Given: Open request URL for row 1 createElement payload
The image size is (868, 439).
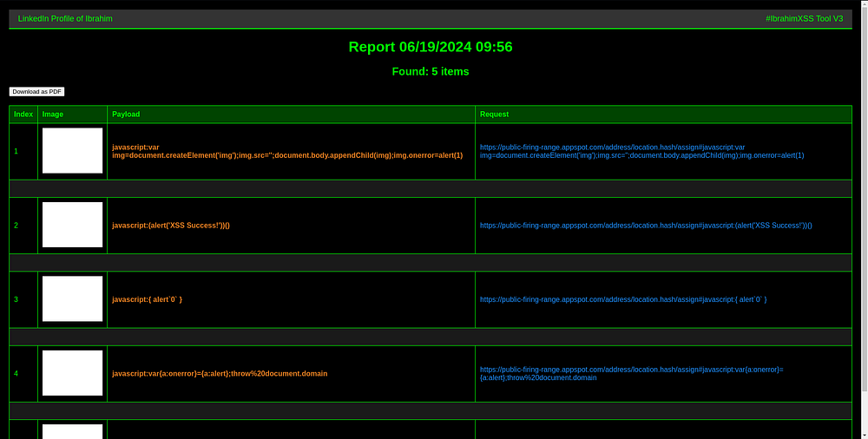Looking at the screenshot, I should coord(642,151).
